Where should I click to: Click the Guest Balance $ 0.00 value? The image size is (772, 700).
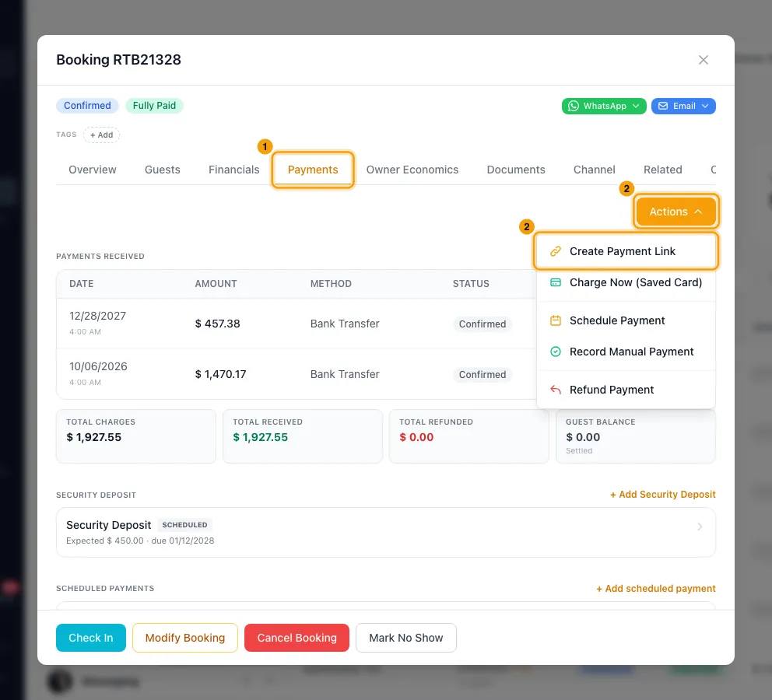pyautogui.click(x=583, y=437)
